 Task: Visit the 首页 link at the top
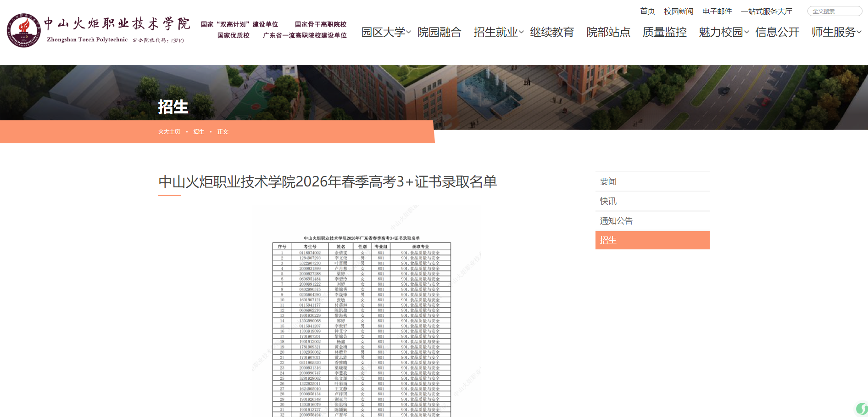click(647, 11)
